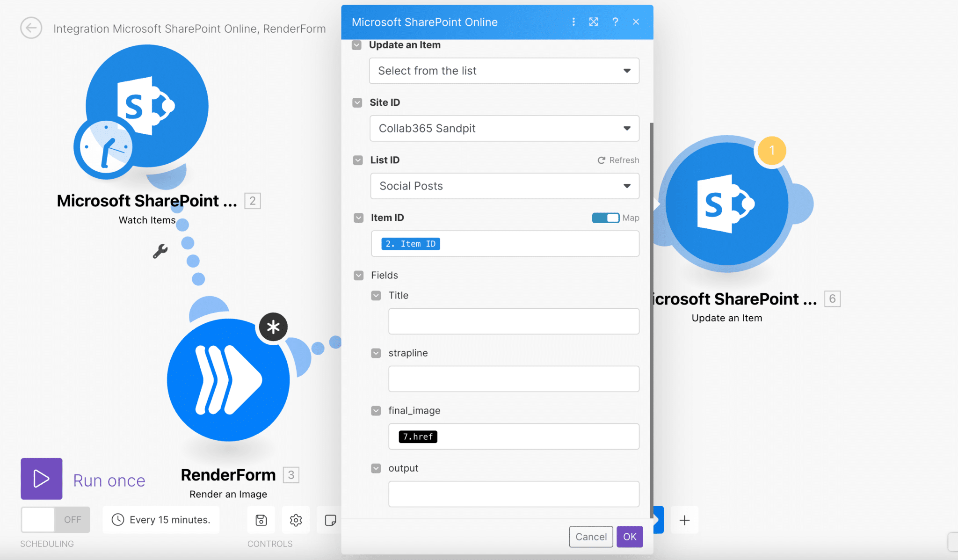The height and width of the screenshot is (560, 958).
Task: Open help via the question mark icon
Action: click(615, 22)
